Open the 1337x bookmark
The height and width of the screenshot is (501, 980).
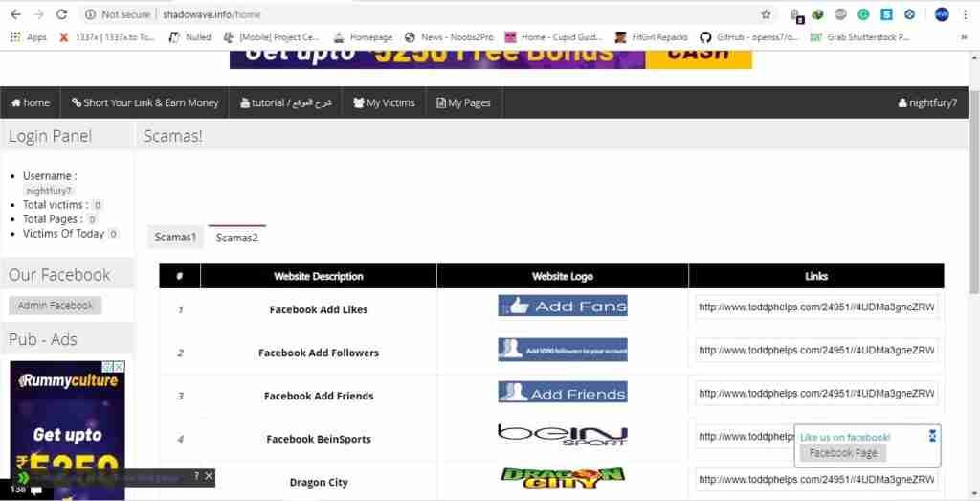106,37
